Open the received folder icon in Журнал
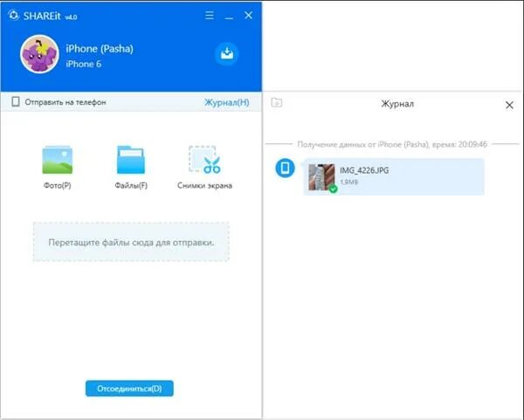The width and height of the screenshot is (524, 420). [x=276, y=102]
